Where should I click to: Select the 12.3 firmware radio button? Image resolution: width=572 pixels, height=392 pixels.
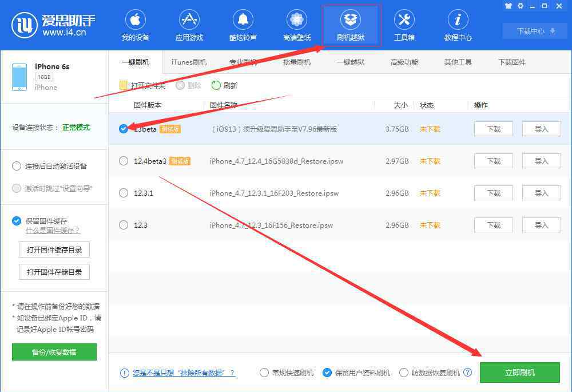[x=124, y=225]
